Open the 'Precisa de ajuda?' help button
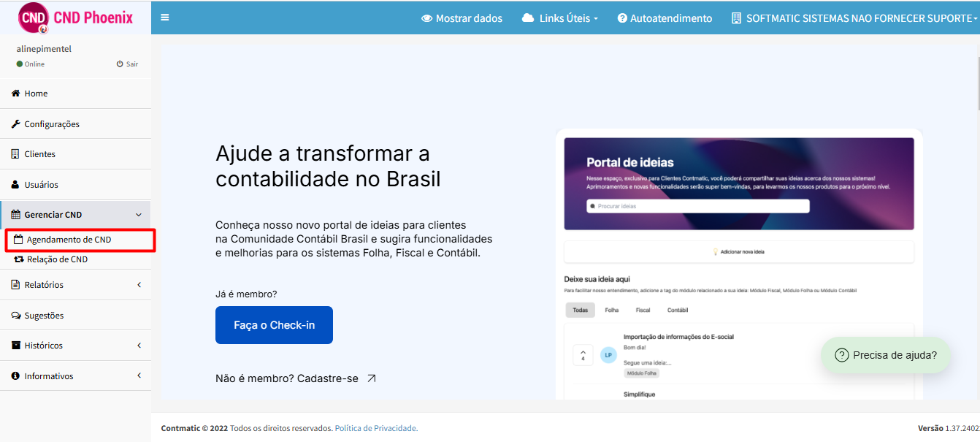 point(886,355)
